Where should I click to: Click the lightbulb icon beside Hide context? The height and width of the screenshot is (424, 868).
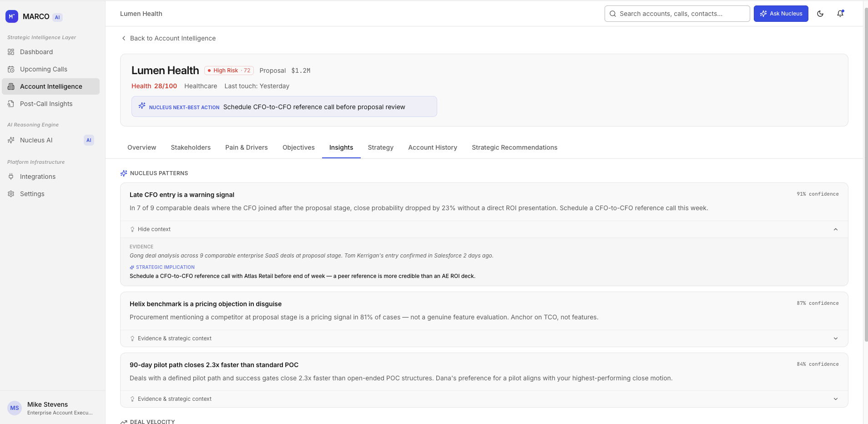132,229
